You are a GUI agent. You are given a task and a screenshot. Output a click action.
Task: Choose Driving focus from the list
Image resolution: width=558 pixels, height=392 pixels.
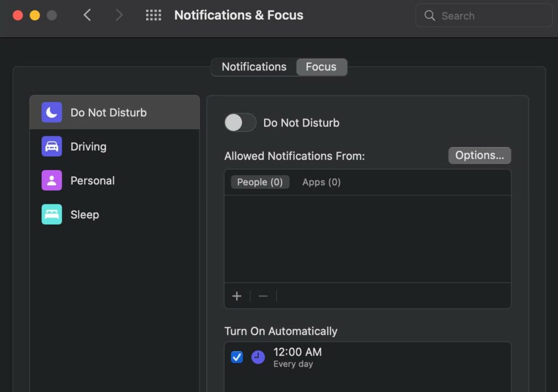[88, 147]
